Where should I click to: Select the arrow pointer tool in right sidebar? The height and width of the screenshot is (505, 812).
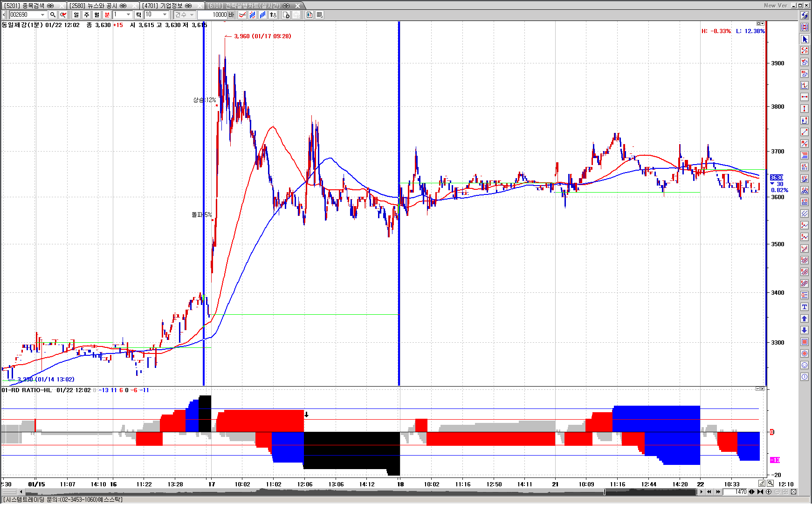pos(805,39)
